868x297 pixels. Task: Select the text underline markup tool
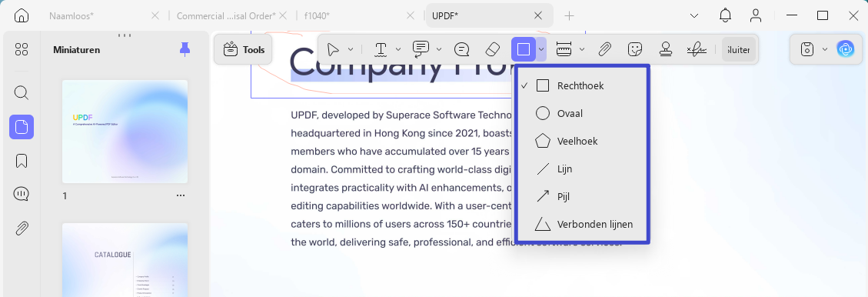click(x=381, y=50)
